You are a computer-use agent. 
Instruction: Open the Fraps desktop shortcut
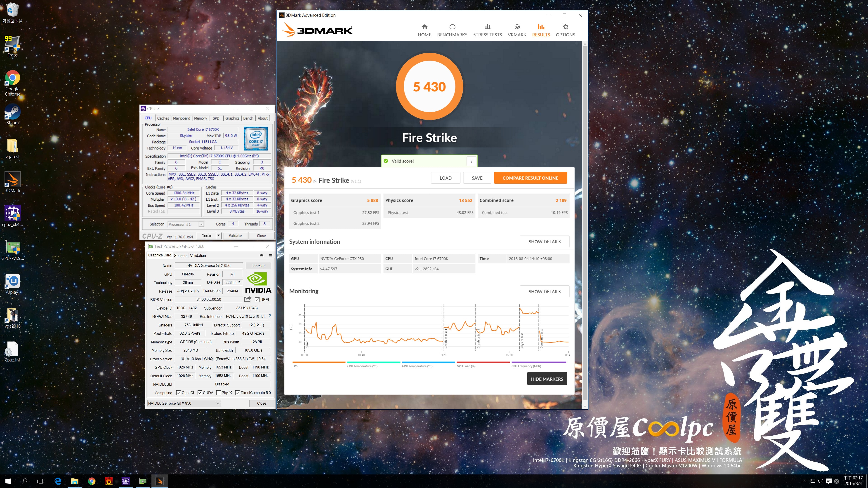[12, 46]
